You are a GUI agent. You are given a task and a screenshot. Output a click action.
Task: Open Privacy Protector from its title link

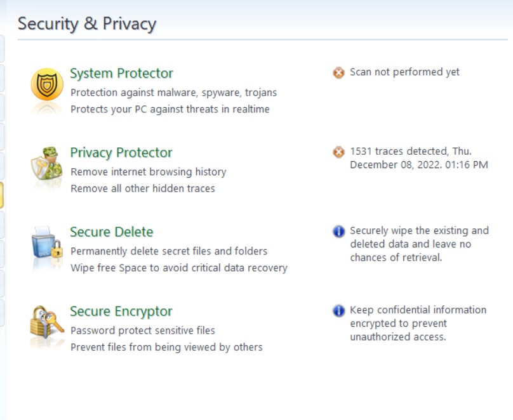click(121, 152)
